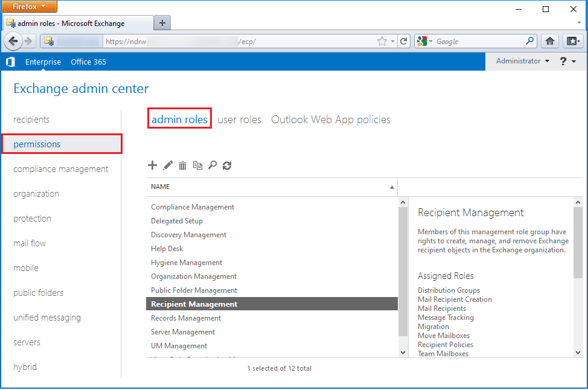This screenshot has height=390, width=588.
Task: Open compliance management section
Action: 61,169
